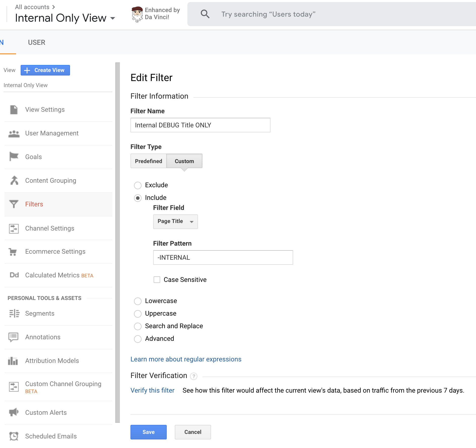476x448 pixels.
Task: Open the Page Title filter field dropdown
Action: coord(175,221)
